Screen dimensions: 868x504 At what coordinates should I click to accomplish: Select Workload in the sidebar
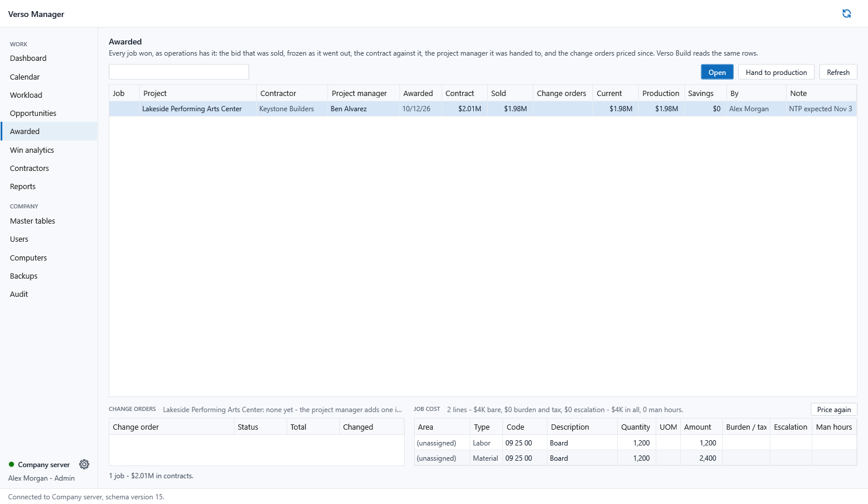[49, 95]
